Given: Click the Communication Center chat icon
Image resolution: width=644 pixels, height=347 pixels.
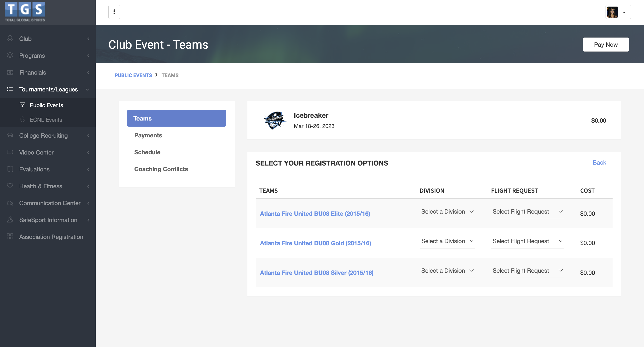Looking at the screenshot, I should [x=10, y=203].
